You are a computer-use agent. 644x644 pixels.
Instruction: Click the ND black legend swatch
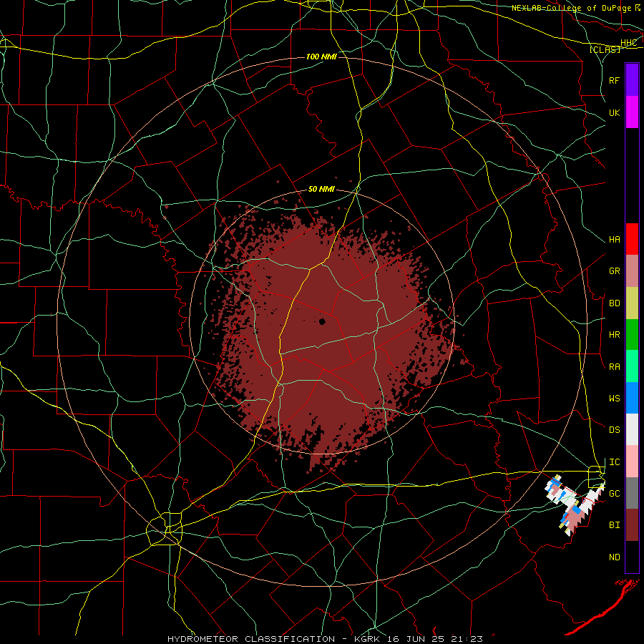click(x=632, y=557)
